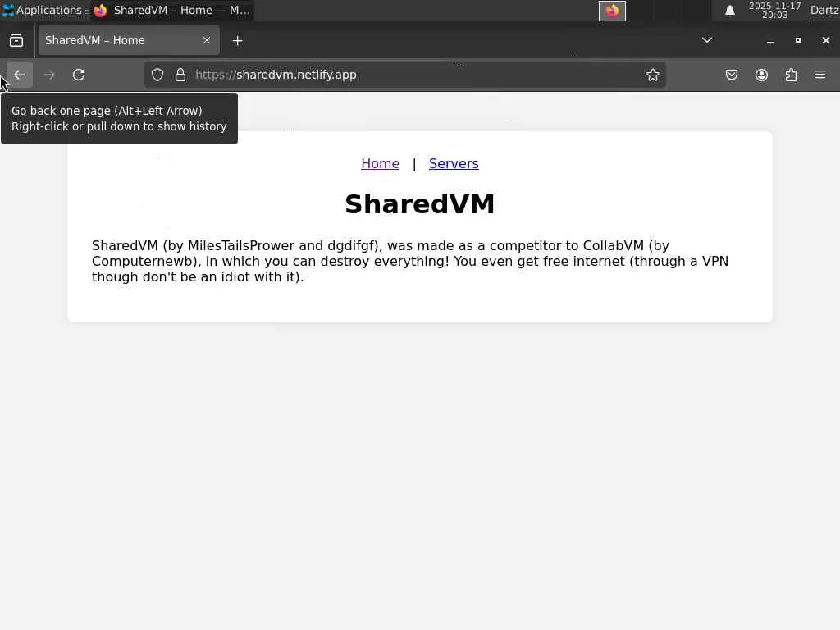Screen dimensions: 840x630
Task: Select the SharedVM Firefox taskbar window button
Action: coord(172,10)
